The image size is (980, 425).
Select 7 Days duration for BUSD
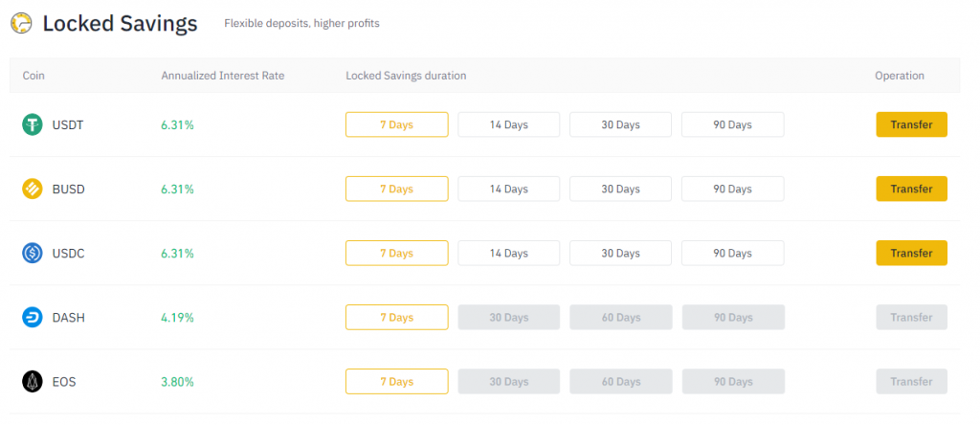(396, 189)
